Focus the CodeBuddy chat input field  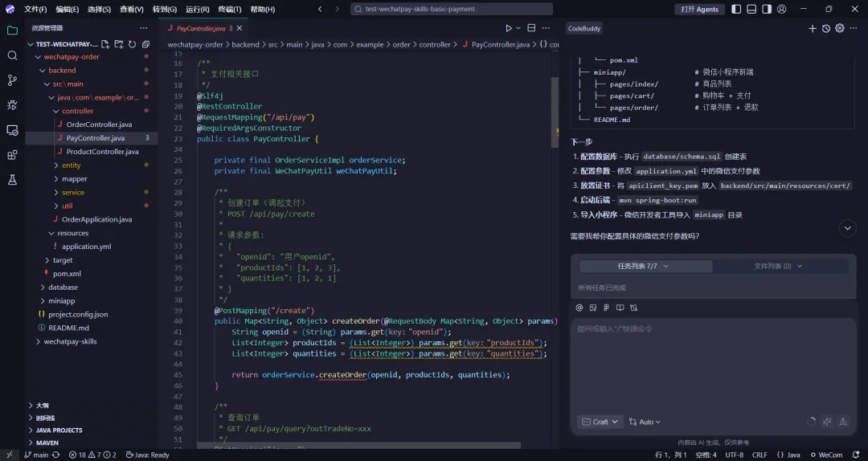712,365
